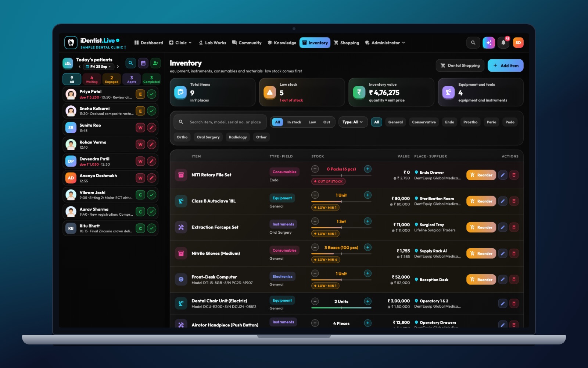Click the inventory search field

tap(220, 122)
